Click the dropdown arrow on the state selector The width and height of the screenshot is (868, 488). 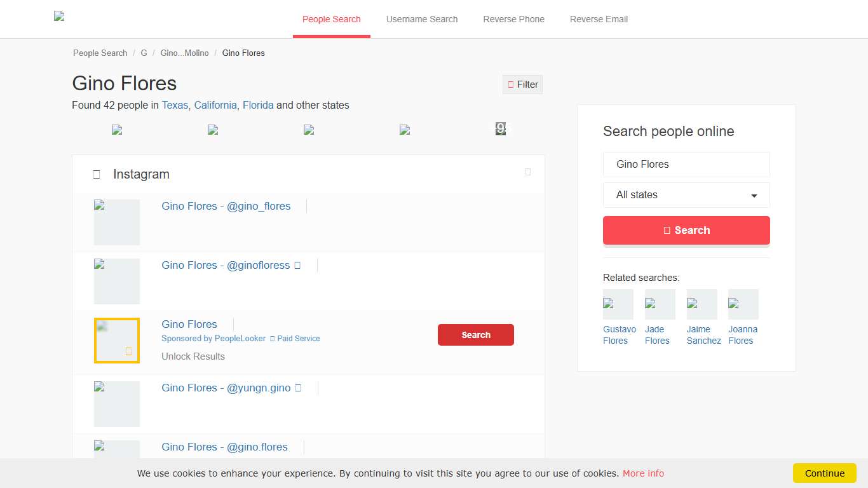[x=755, y=195]
